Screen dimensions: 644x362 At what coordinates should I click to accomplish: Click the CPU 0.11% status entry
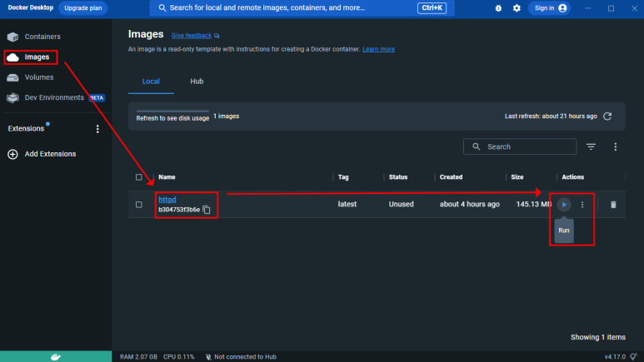pos(178,357)
